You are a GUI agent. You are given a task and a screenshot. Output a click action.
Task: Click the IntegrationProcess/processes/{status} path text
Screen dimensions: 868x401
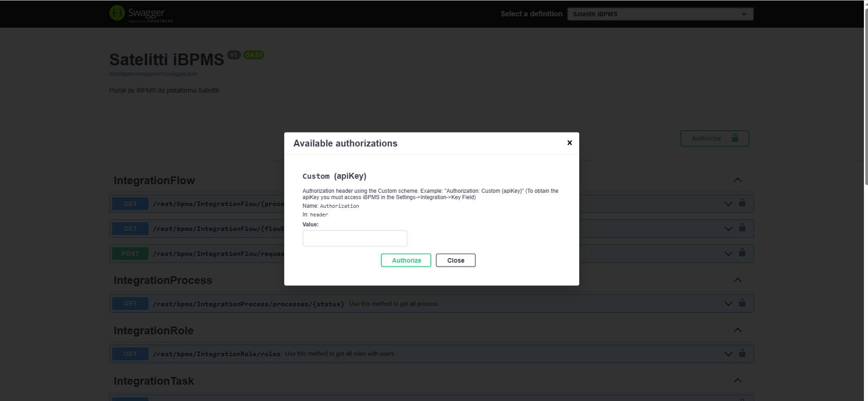[x=249, y=304]
